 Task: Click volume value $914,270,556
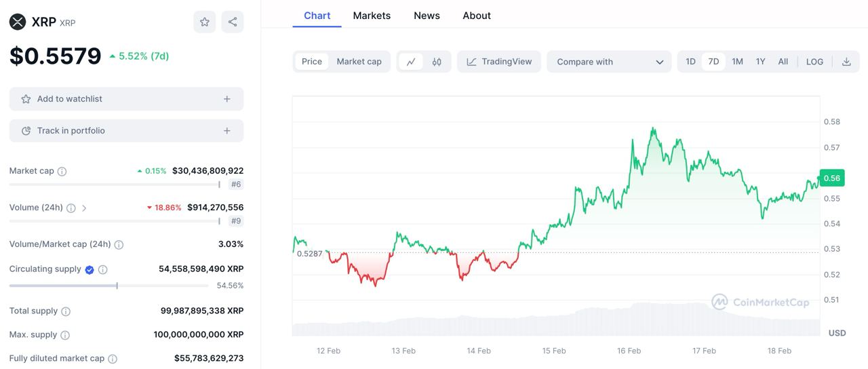[215, 208]
